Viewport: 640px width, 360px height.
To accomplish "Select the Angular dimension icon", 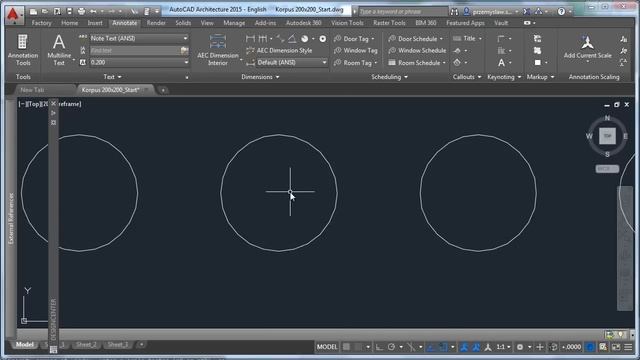I will point(292,39).
